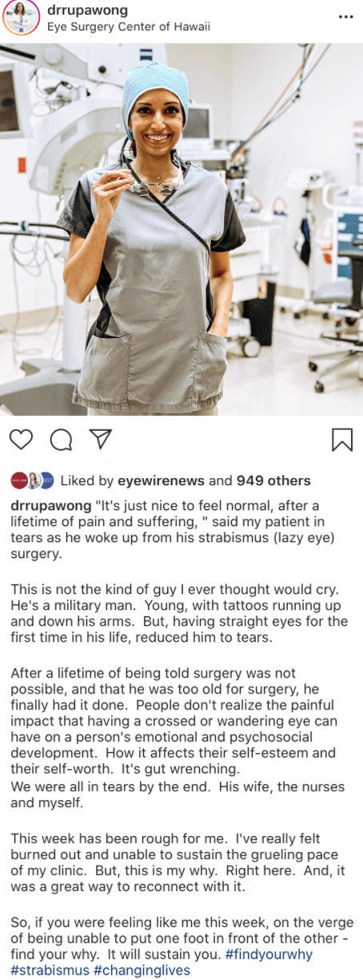
Task: Tap the third liker's blue avatar
Action: tap(46, 480)
